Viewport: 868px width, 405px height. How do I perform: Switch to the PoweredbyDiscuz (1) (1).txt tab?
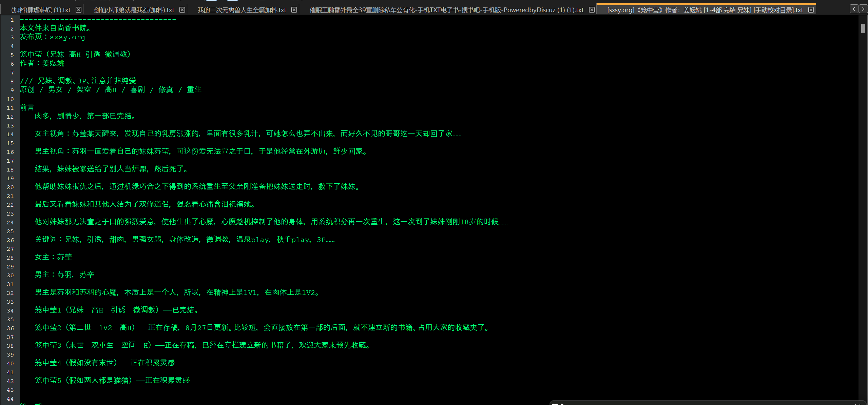point(446,10)
